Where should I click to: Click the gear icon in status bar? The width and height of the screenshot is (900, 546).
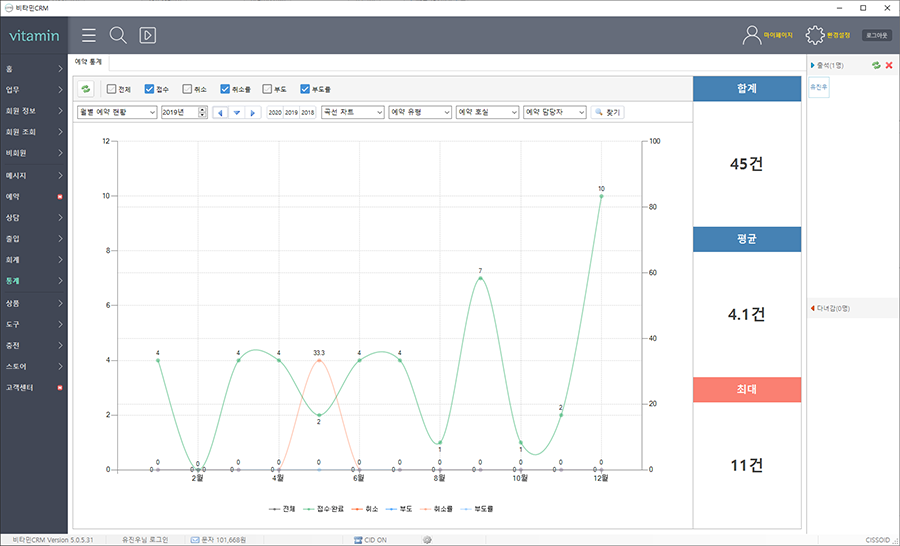427,540
